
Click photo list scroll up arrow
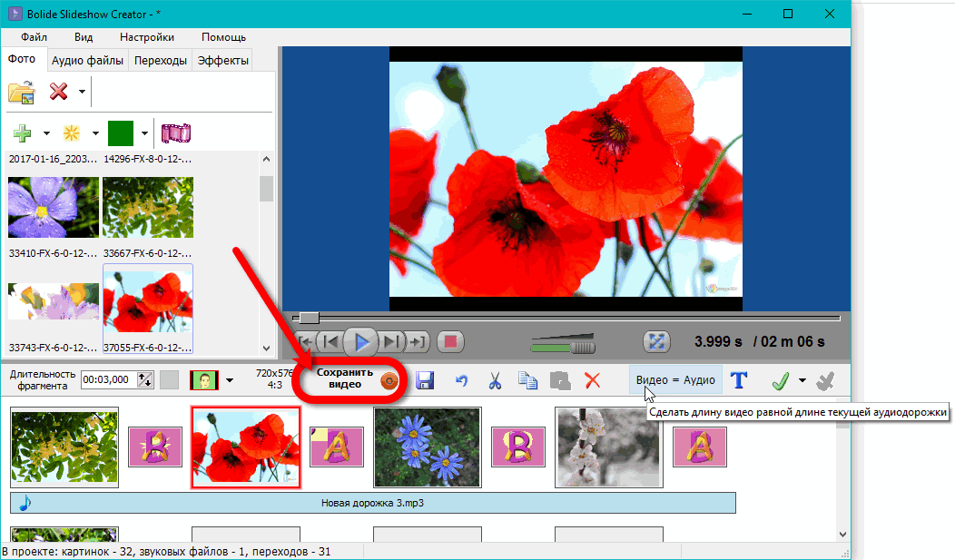tap(266, 159)
